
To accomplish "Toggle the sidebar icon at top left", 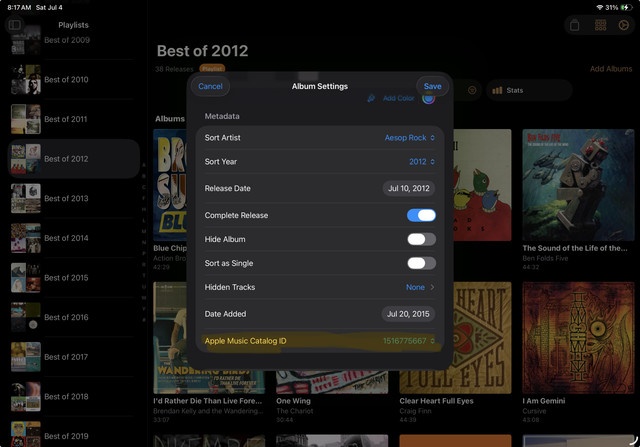I will (x=15, y=25).
